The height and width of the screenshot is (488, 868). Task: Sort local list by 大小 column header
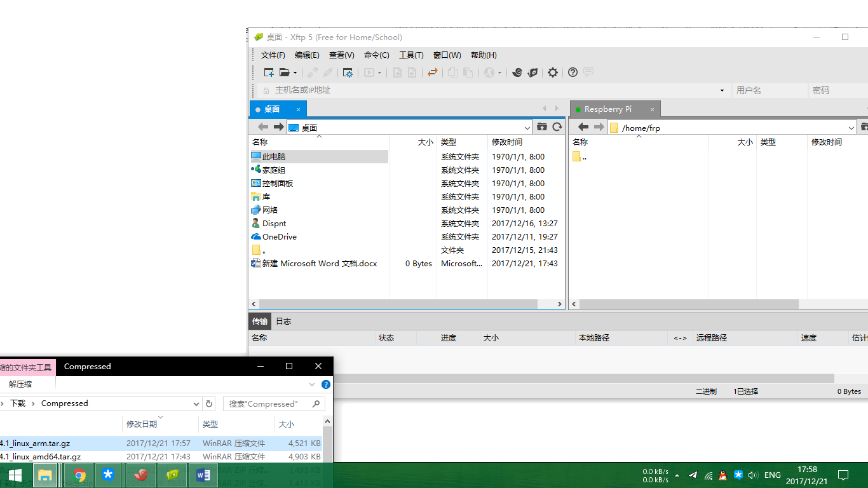click(x=412, y=142)
